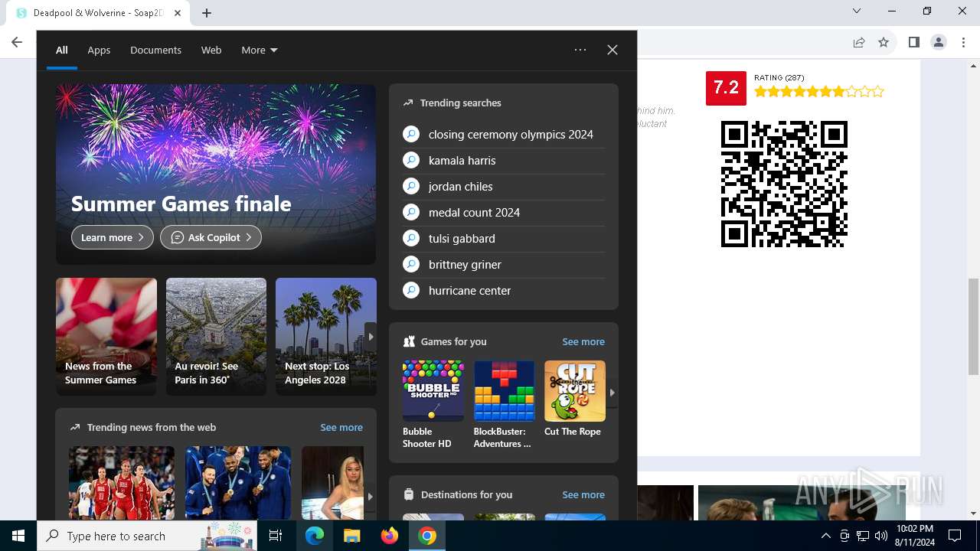Click the rating stars bar
The image size is (980, 551).
(819, 92)
